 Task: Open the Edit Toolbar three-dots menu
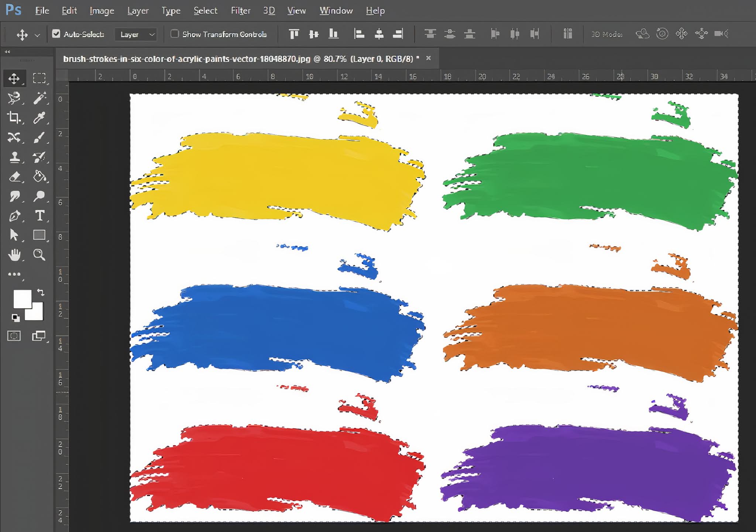[14, 274]
